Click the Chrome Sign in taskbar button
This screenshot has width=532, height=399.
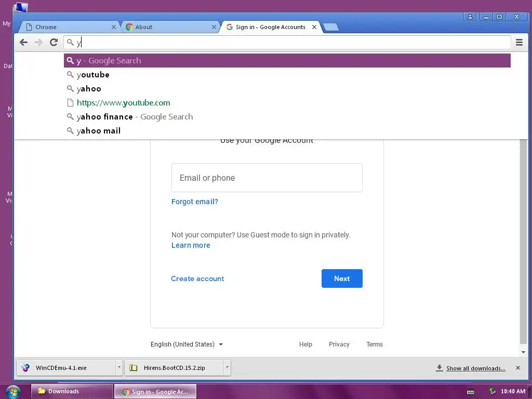click(x=155, y=392)
